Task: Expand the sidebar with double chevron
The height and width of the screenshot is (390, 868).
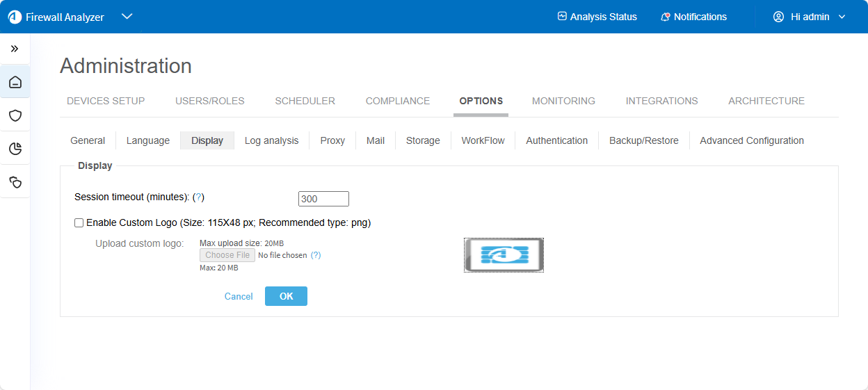Action: 15,49
